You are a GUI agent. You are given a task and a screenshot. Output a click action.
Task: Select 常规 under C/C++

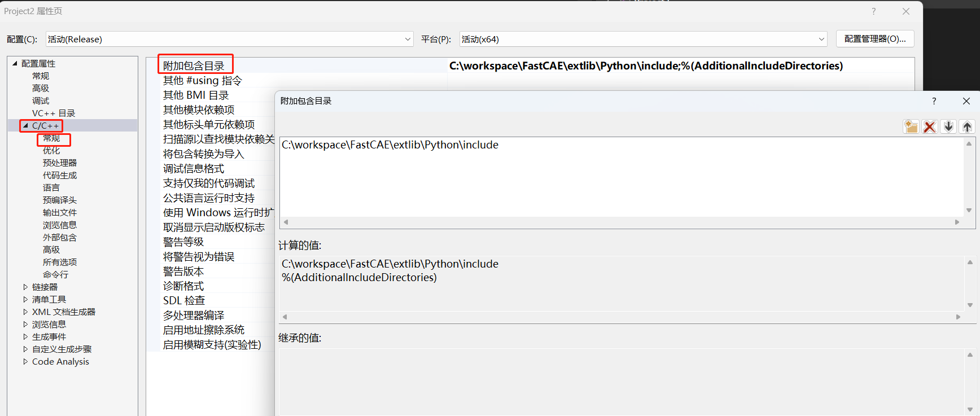pos(51,138)
